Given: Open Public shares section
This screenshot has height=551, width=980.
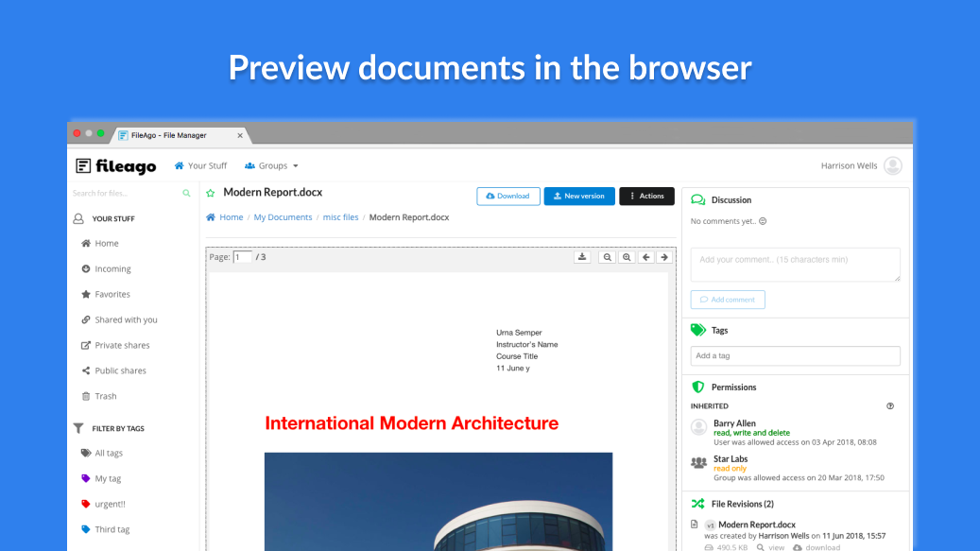Looking at the screenshot, I should tap(113, 370).
